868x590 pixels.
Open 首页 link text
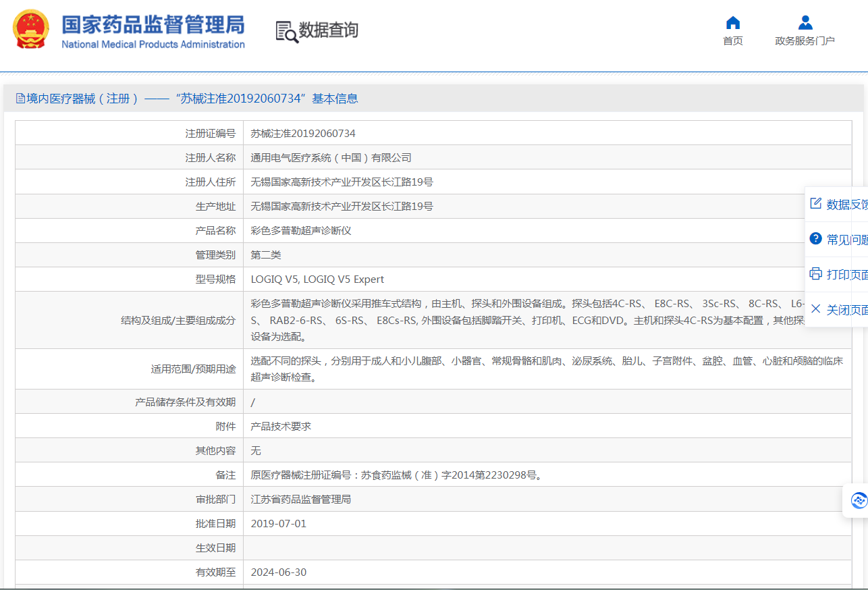click(x=733, y=41)
